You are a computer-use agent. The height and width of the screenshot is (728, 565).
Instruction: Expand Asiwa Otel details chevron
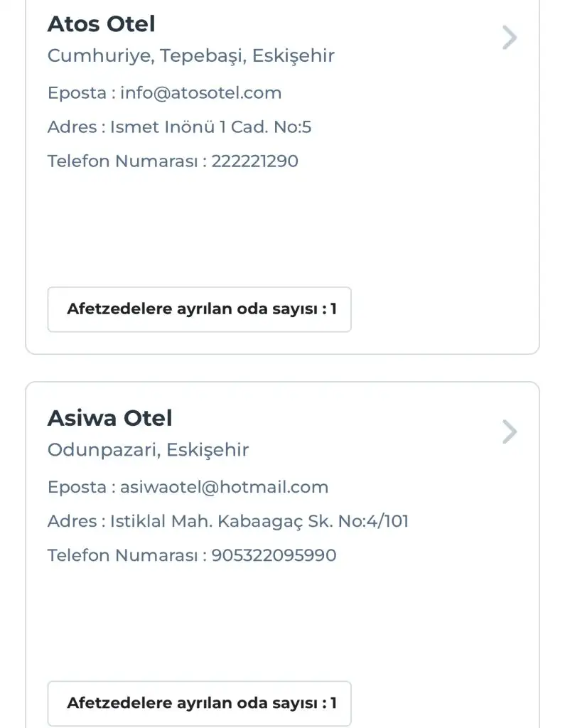(509, 432)
